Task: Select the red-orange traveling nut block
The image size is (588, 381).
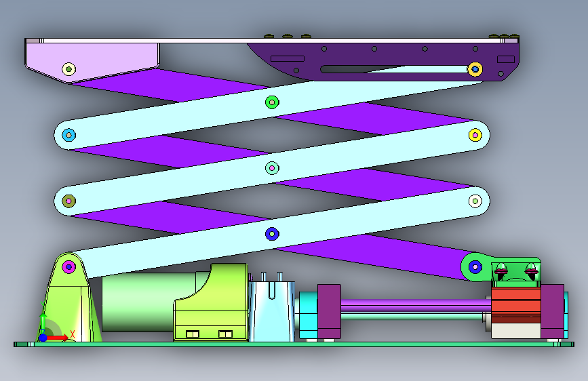Action: click(x=516, y=305)
